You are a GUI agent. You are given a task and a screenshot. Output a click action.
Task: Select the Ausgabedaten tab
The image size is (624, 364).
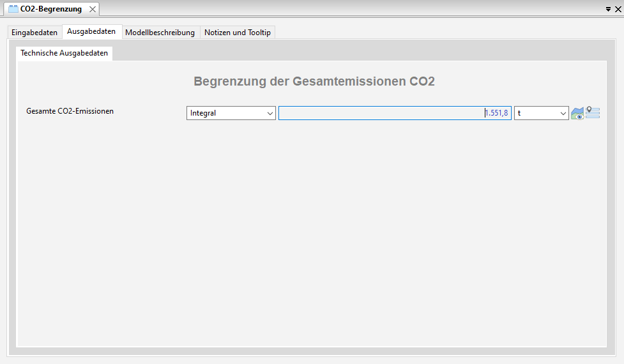click(x=91, y=31)
